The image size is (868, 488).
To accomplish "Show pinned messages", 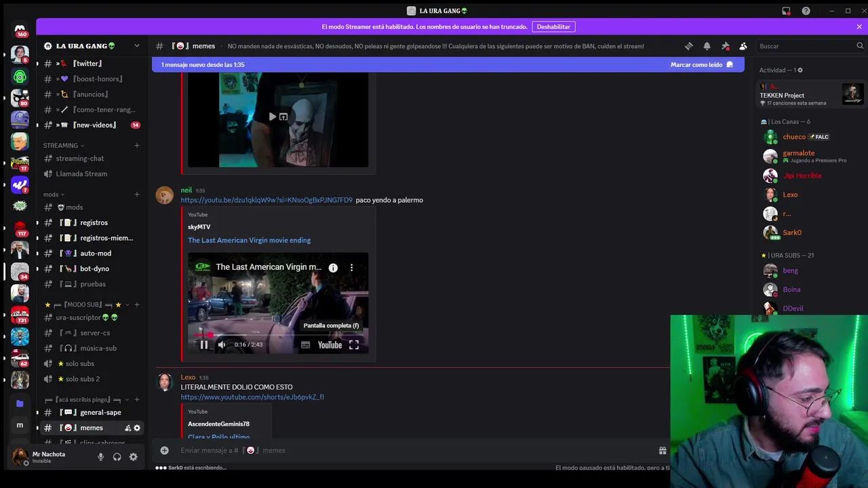I will tap(725, 46).
